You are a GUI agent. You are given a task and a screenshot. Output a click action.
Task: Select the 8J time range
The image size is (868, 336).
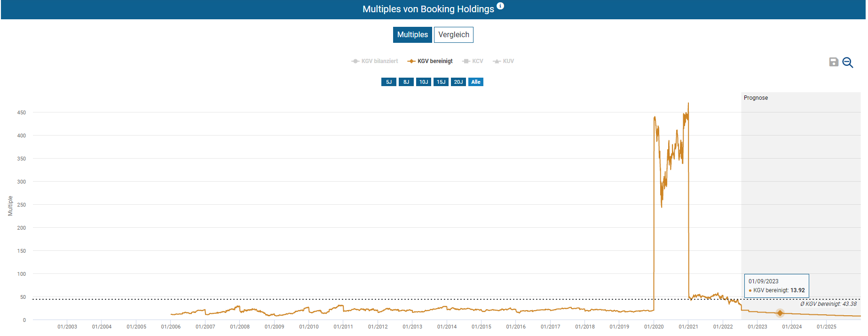tap(406, 82)
